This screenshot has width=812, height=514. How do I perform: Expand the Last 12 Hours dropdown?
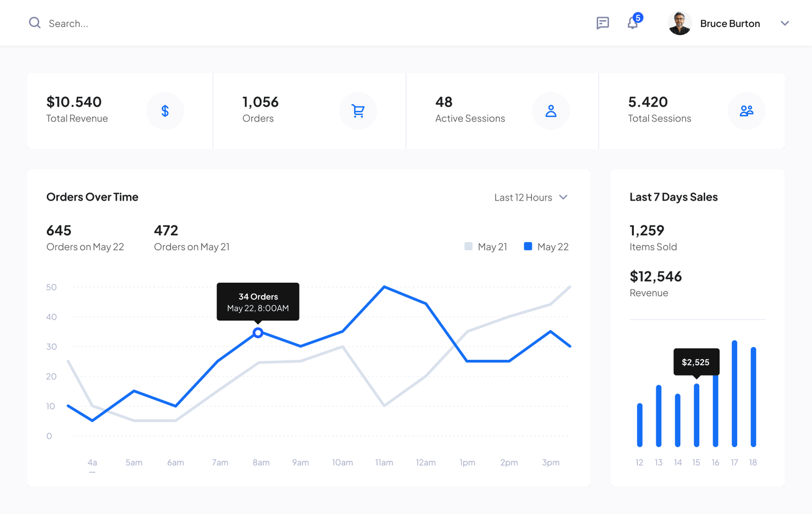pyautogui.click(x=531, y=197)
